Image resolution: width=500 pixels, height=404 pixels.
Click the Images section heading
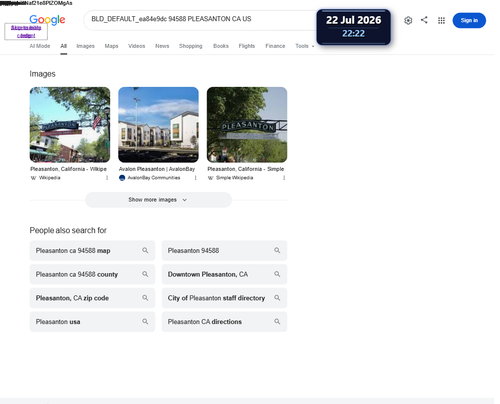click(42, 74)
